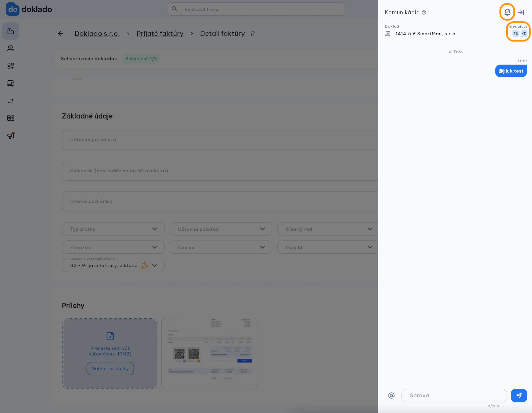Focus the Vyhľadať firmu search field
Image resolution: width=532 pixels, height=413 pixels.
[x=256, y=9]
